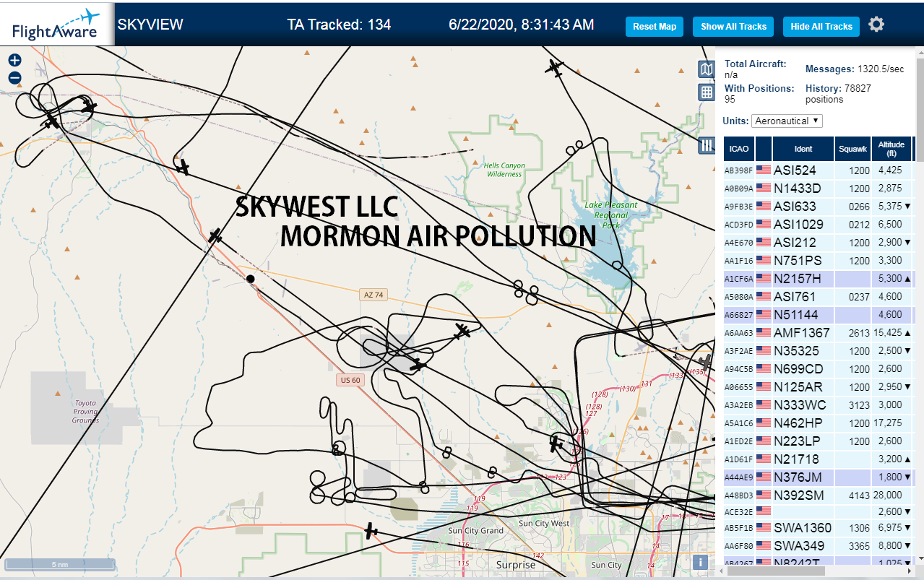Click altitude value 28,000
Viewport: 924px width, 580px height.
tap(887, 495)
